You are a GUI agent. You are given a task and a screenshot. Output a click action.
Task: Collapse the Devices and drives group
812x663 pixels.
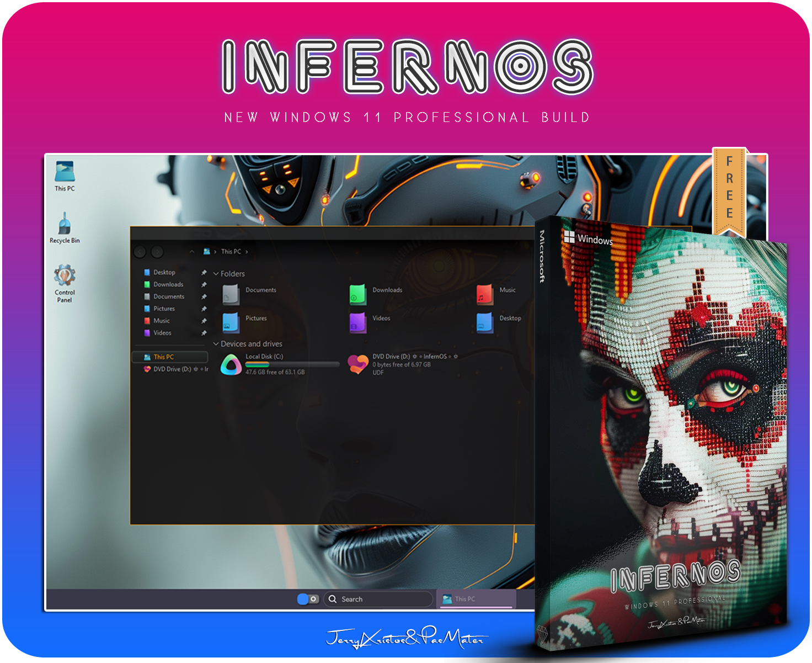click(x=216, y=344)
